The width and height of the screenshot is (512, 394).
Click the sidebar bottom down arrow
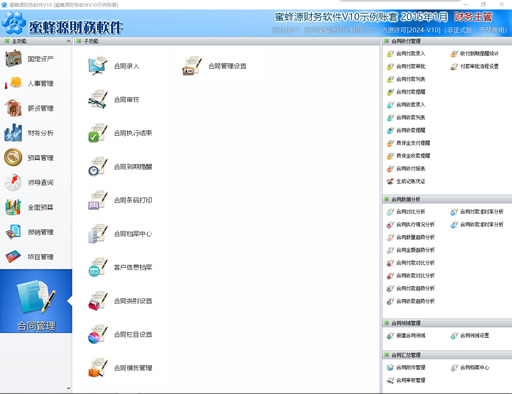tap(68, 388)
